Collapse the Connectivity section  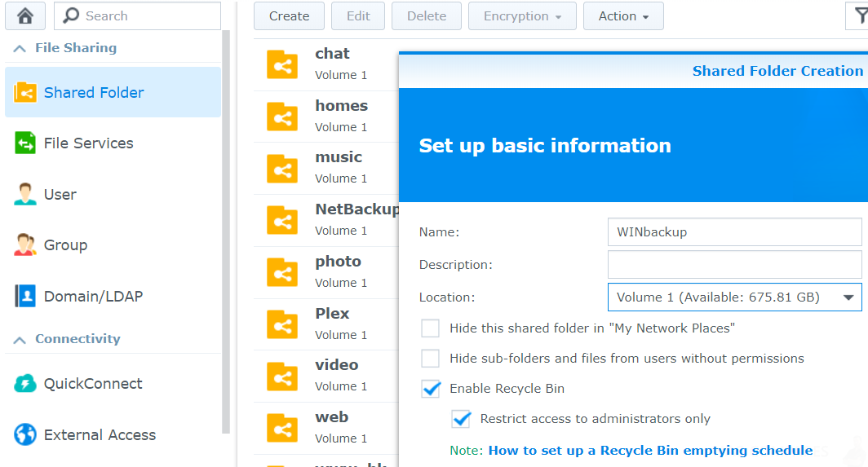click(x=20, y=339)
